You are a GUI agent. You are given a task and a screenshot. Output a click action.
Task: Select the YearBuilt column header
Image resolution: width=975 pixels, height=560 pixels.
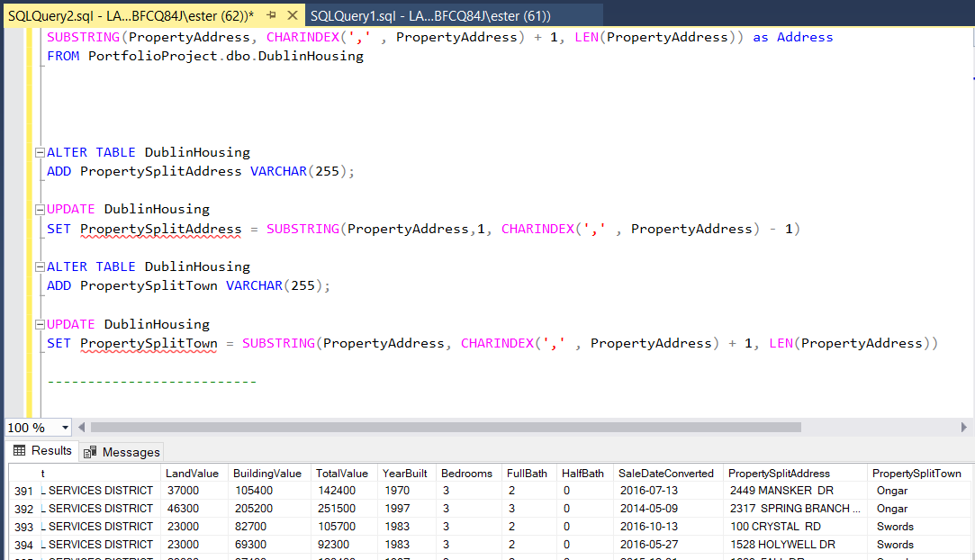407,473
